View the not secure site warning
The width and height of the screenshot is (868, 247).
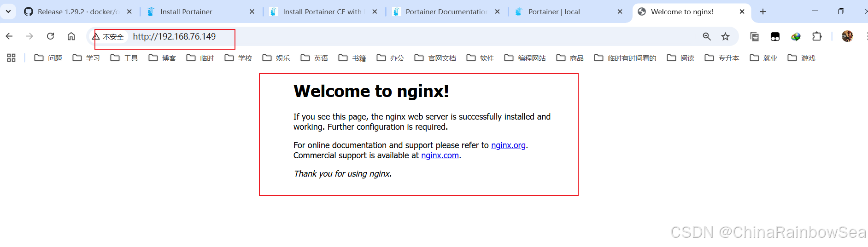[108, 37]
